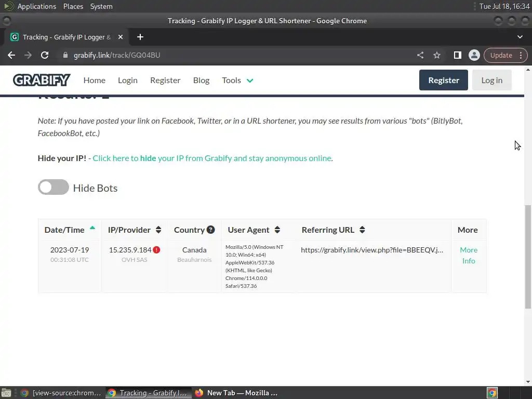Click the Chrome back arrow
The height and width of the screenshot is (399, 532).
click(x=11, y=55)
